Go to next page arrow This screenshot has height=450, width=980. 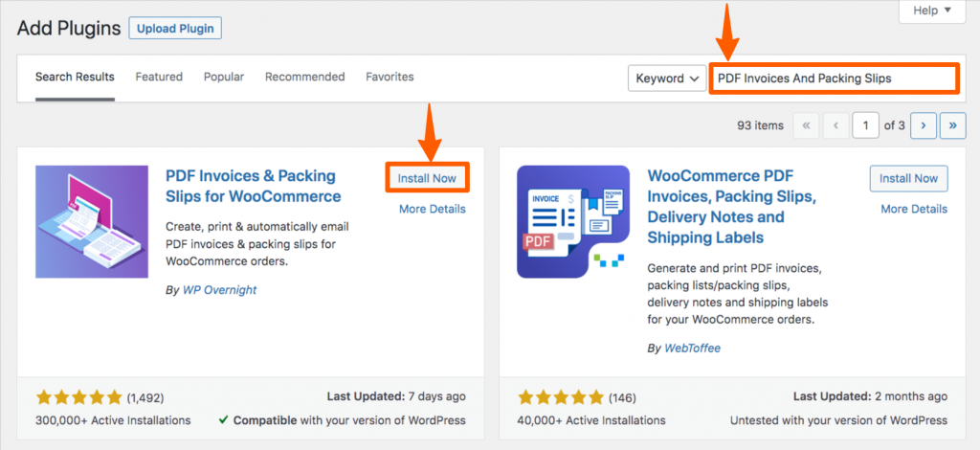pos(924,125)
